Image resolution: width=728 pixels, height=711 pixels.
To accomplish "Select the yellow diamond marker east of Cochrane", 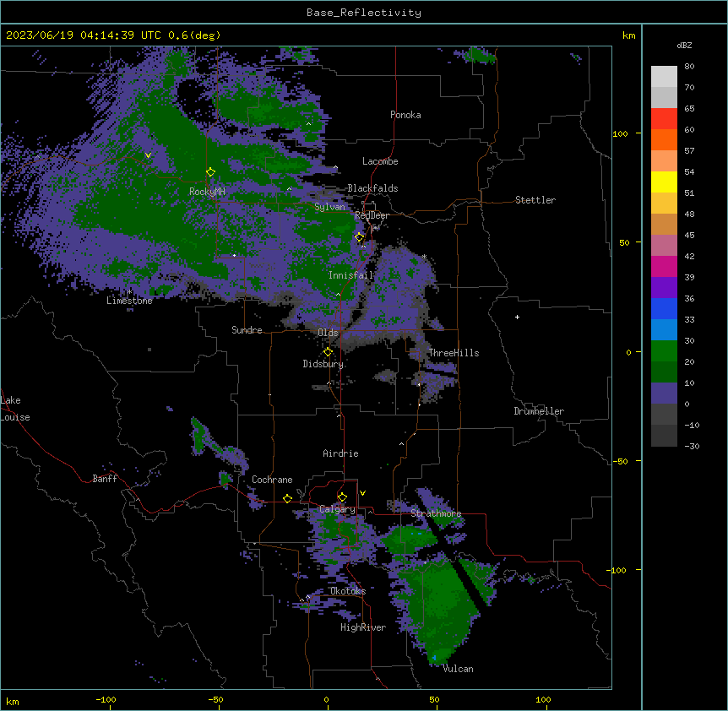I will 287,498.
